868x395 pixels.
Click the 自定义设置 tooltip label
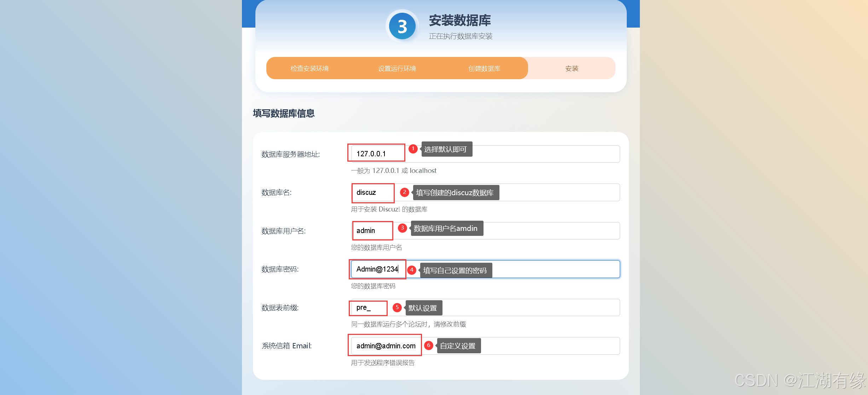click(x=458, y=346)
